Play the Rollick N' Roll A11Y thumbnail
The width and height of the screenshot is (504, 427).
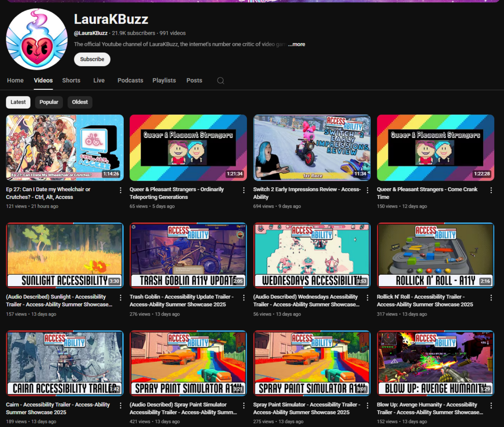click(x=435, y=255)
